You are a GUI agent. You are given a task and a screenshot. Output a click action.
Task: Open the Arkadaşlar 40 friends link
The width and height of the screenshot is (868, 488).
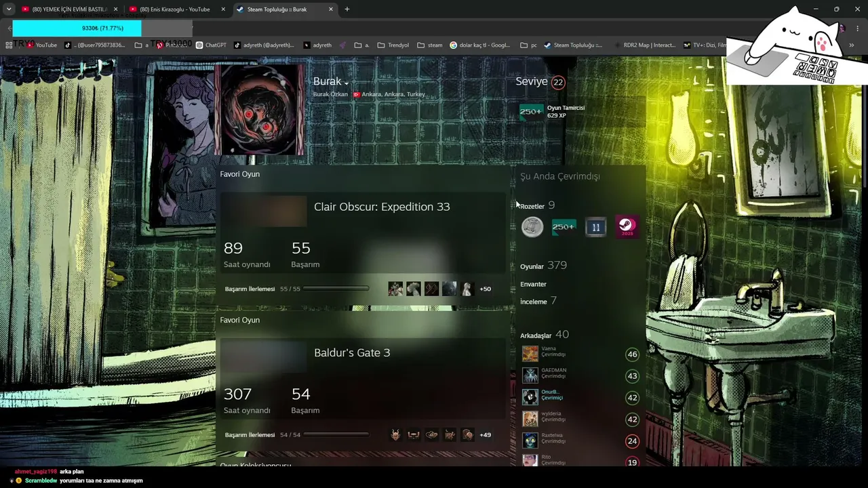coord(545,335)
